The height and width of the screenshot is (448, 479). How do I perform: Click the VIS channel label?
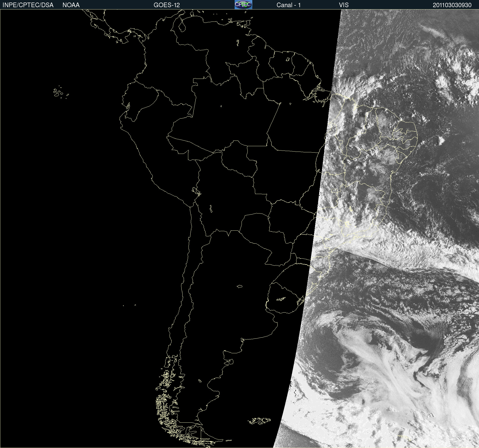point(344,5)
